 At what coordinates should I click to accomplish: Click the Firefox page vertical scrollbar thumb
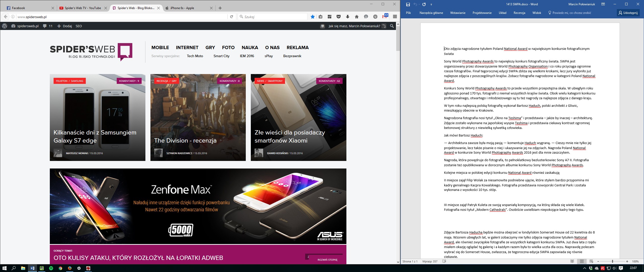click(x=398, y=38)
